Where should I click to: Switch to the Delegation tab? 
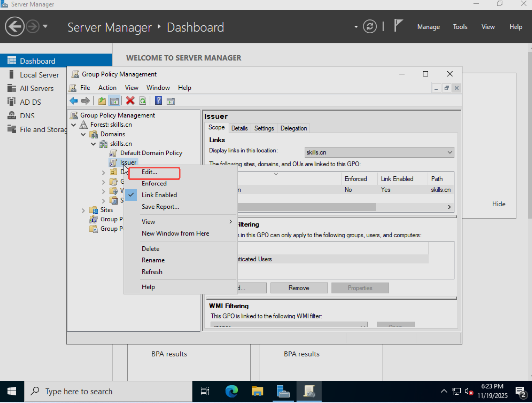[294, 128]
